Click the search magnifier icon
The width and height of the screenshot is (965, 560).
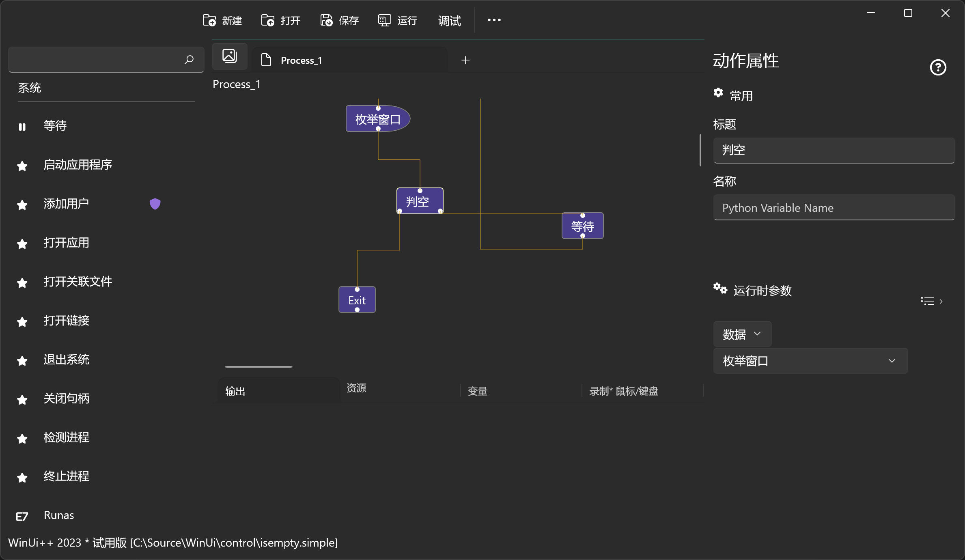click(189, 60)
